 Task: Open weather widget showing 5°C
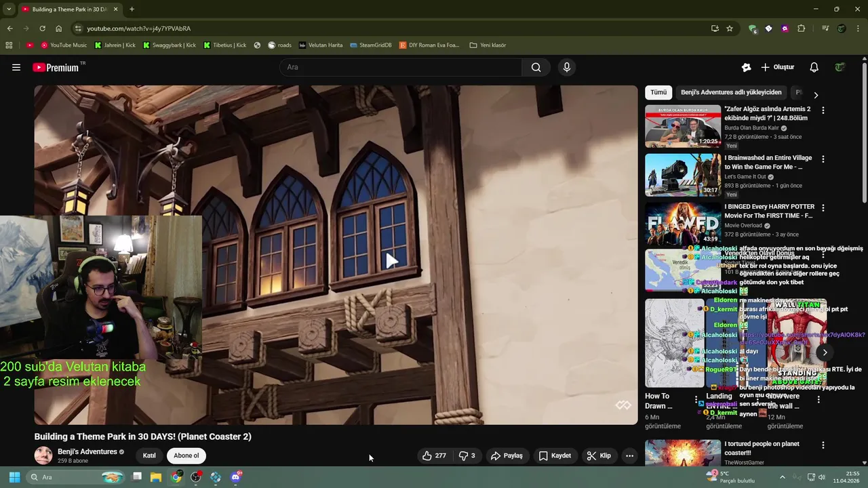pos(730,477)
